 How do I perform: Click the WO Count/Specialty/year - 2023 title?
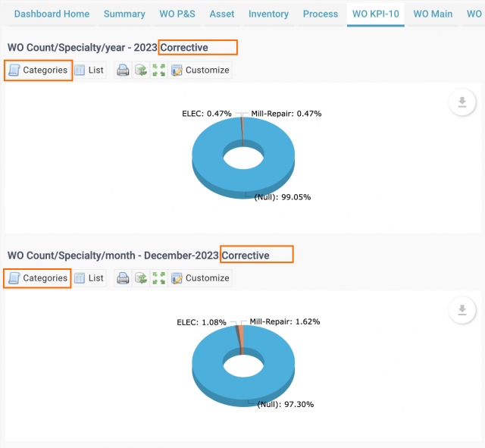[83, 48]
